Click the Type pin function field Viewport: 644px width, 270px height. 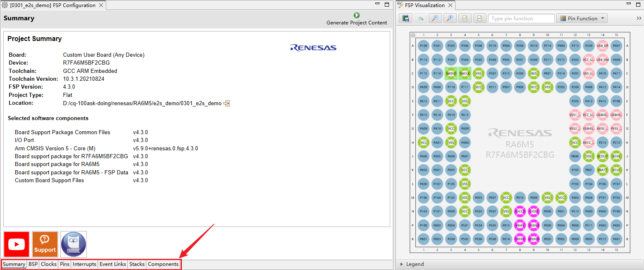tap(521, 18)
